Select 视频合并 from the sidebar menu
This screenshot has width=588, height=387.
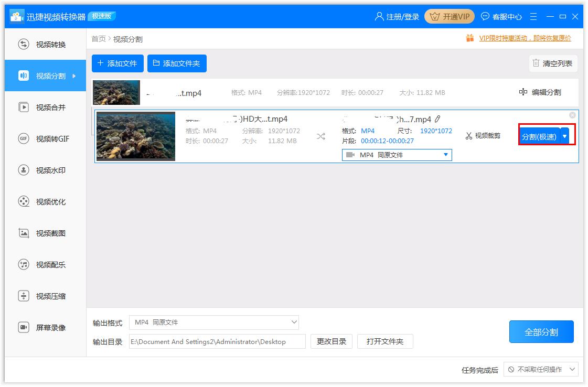[x=46, y=107]
